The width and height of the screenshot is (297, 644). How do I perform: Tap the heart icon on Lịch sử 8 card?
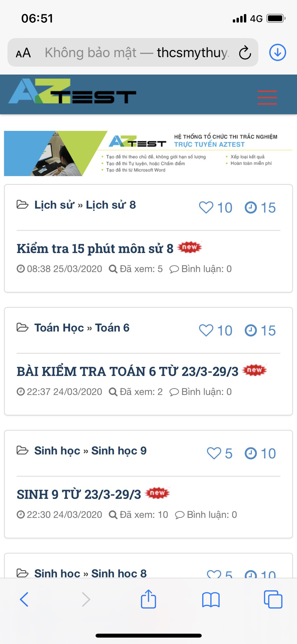(206, 207)
